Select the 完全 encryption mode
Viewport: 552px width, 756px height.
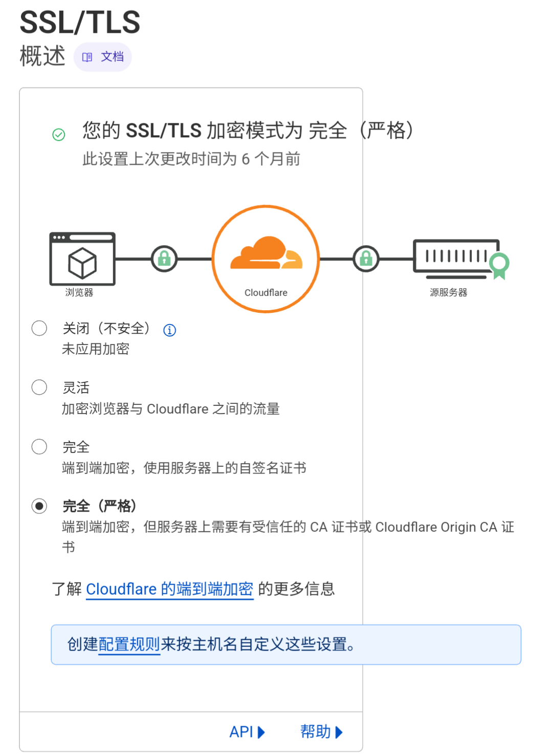(x=39, y=447)
